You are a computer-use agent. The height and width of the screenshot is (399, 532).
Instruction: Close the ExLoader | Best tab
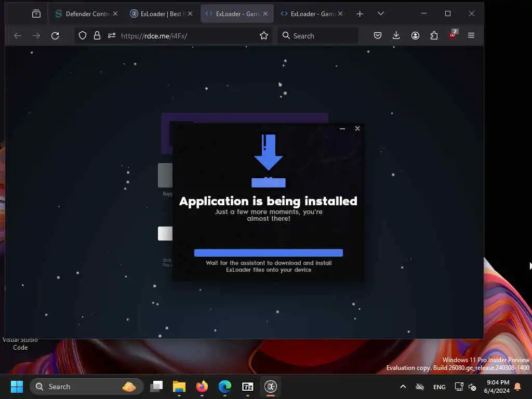(190, 14)
